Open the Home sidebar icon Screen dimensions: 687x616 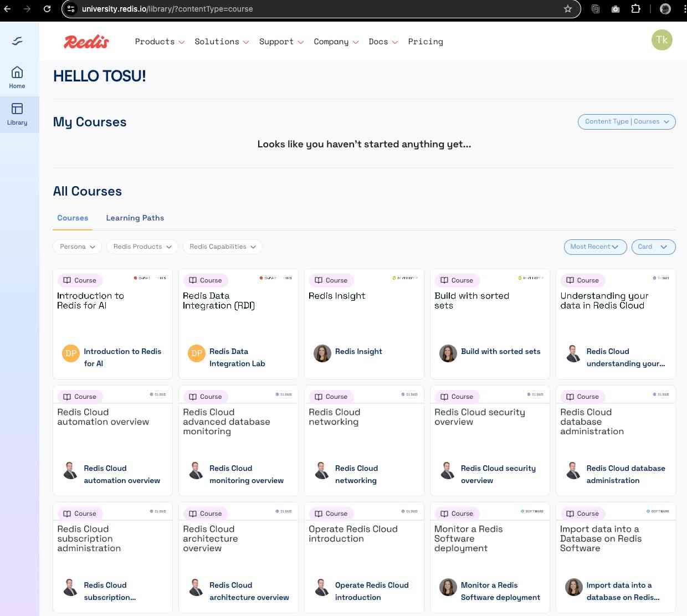(17, 77)
